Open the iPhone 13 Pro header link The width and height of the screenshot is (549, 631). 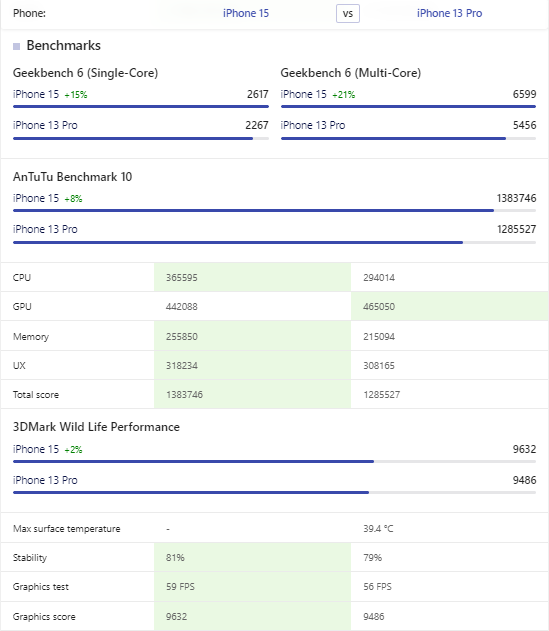tap(449, 13)
